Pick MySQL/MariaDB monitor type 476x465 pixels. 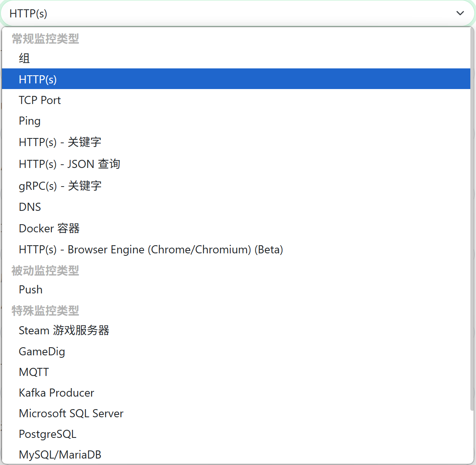click(x=236, y=455)
